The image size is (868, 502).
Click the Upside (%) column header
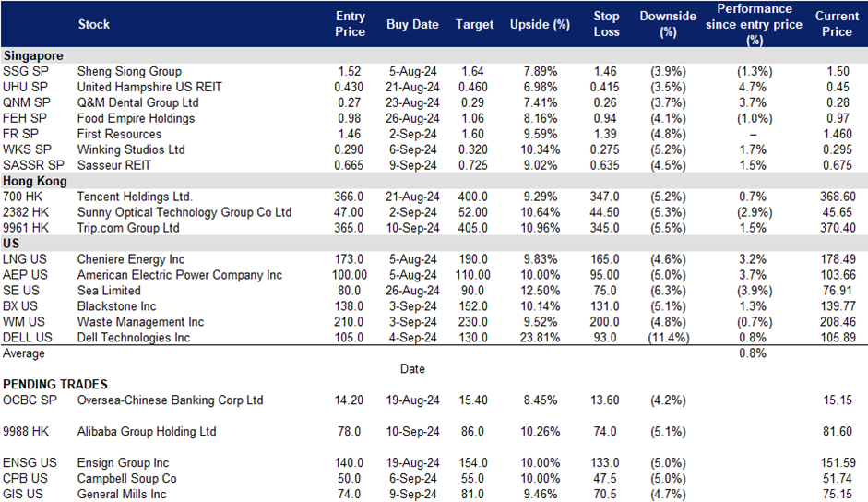pos(540,24)
